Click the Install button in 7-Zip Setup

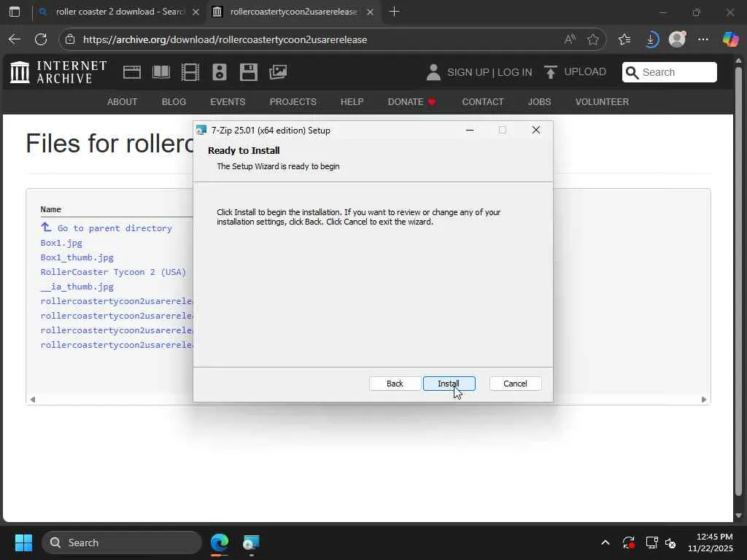(x=449, y=384)
